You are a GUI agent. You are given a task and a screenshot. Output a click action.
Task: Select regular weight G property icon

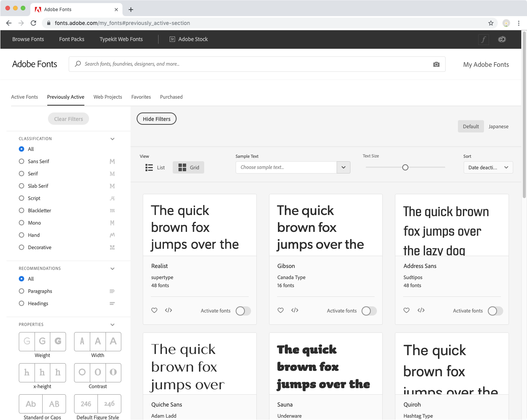click(x=42, y=341)
